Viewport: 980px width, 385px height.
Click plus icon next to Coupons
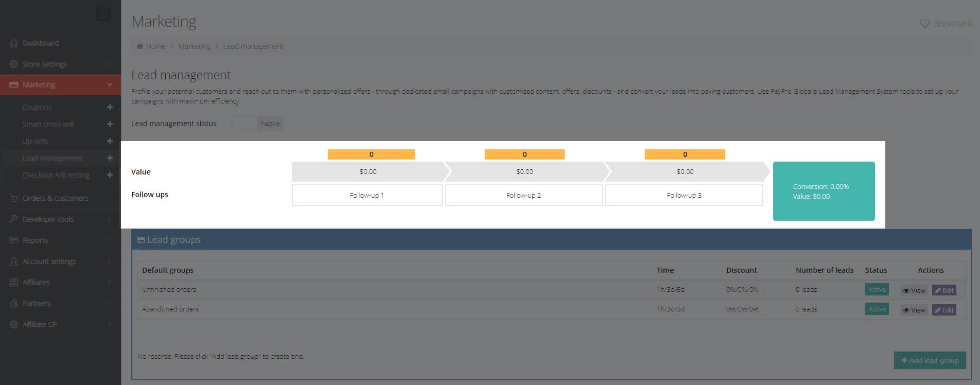click(x=110, y=107)
